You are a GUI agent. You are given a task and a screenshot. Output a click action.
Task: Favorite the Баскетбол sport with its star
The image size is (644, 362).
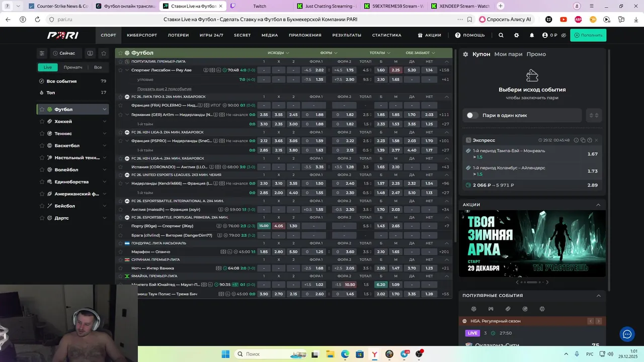coord(42,145)
